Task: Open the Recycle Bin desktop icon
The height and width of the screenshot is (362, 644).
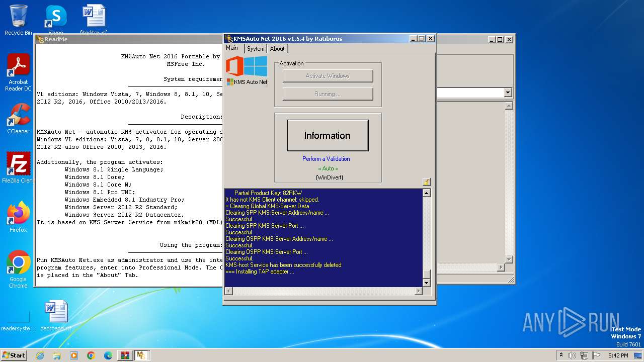Action: 18,20
